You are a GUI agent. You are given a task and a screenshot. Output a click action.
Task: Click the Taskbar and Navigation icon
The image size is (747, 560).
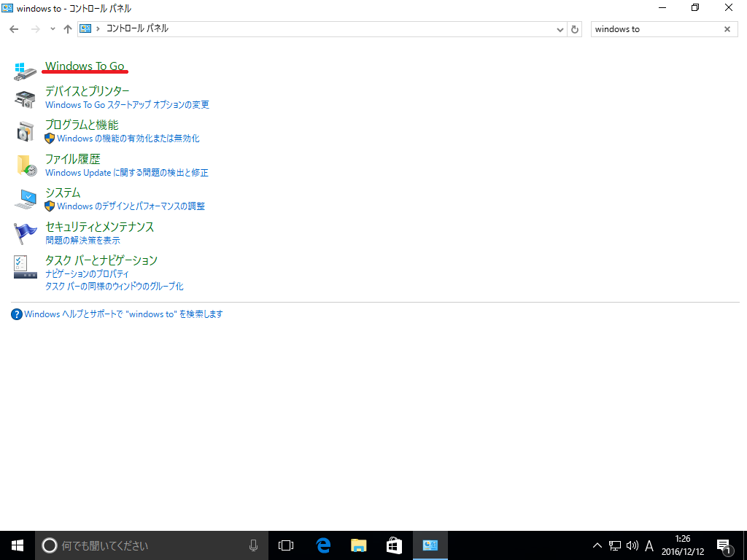26,267
